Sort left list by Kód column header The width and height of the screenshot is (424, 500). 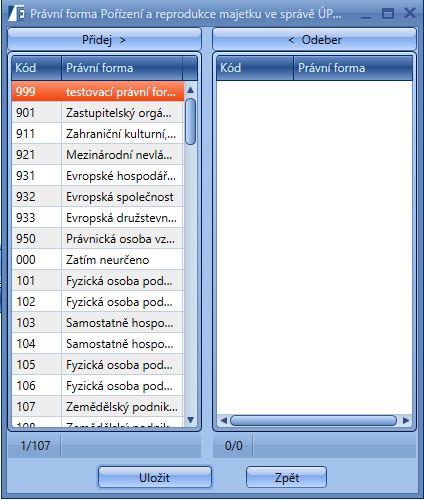[36, 68]
